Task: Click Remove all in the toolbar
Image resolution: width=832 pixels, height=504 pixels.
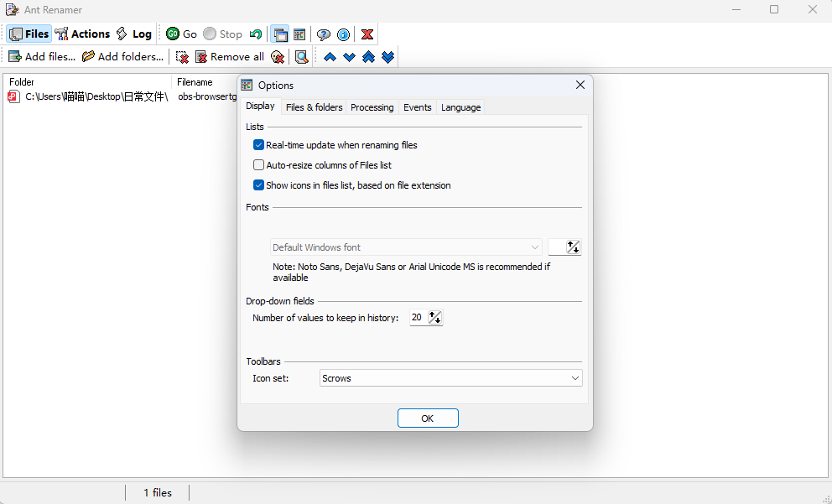Action: tap(229, 57)
